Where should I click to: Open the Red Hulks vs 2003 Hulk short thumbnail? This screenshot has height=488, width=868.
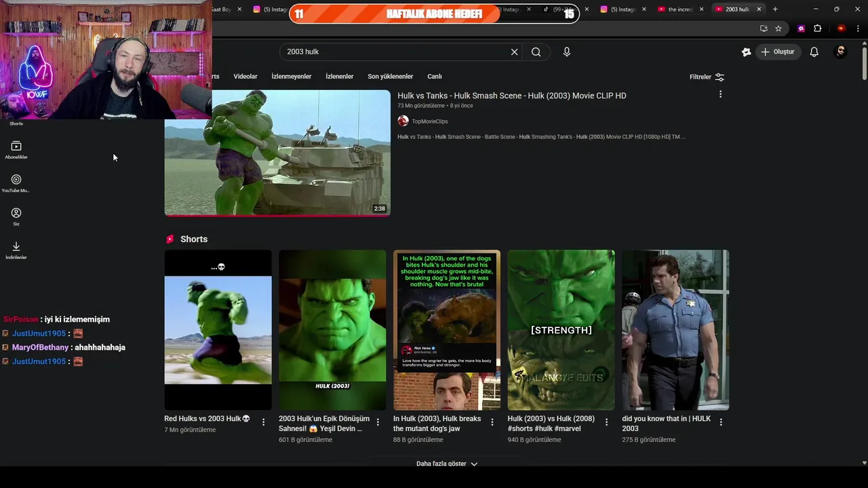(x=218, y=330)
